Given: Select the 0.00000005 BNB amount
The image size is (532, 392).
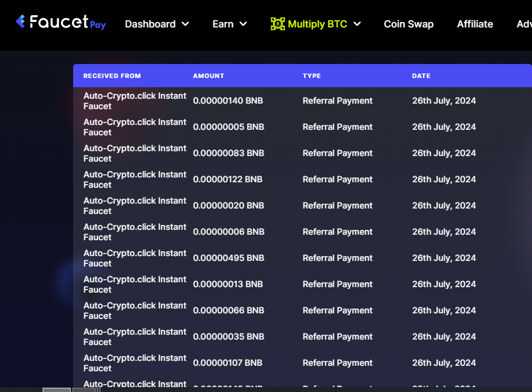Looking at the screenshot, I should click(x=229, y=127).
